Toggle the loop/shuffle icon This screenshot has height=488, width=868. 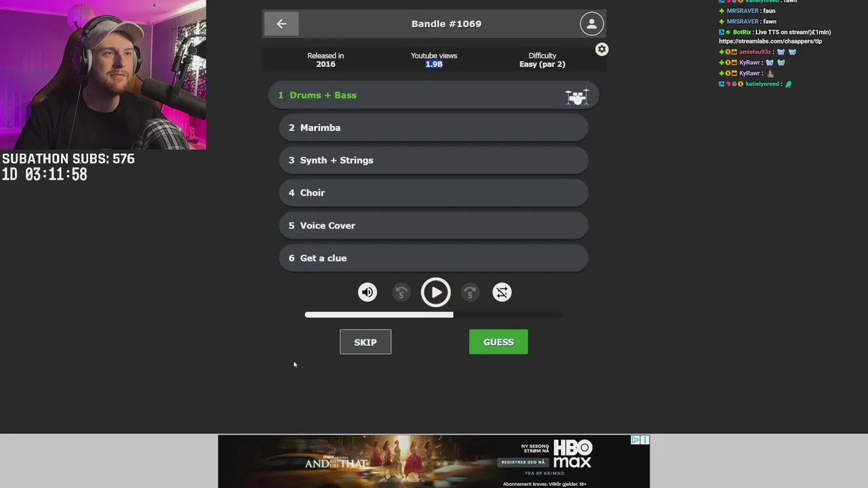(x=502, y=292)
